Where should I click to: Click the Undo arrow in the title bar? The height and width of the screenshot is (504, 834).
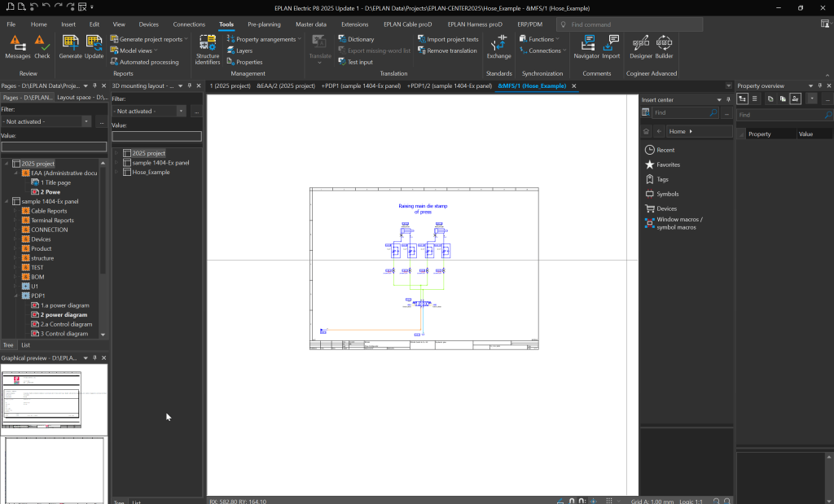tap(46, 7)
